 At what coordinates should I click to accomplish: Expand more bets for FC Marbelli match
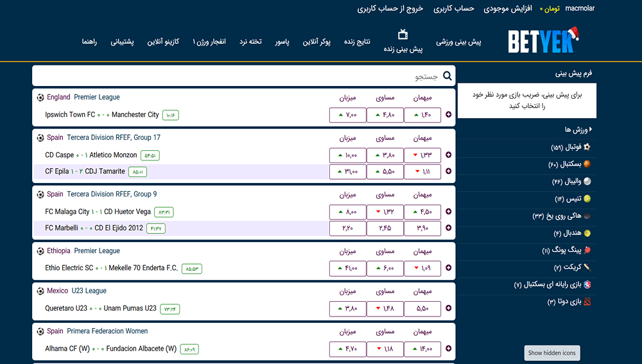[448, 228]
